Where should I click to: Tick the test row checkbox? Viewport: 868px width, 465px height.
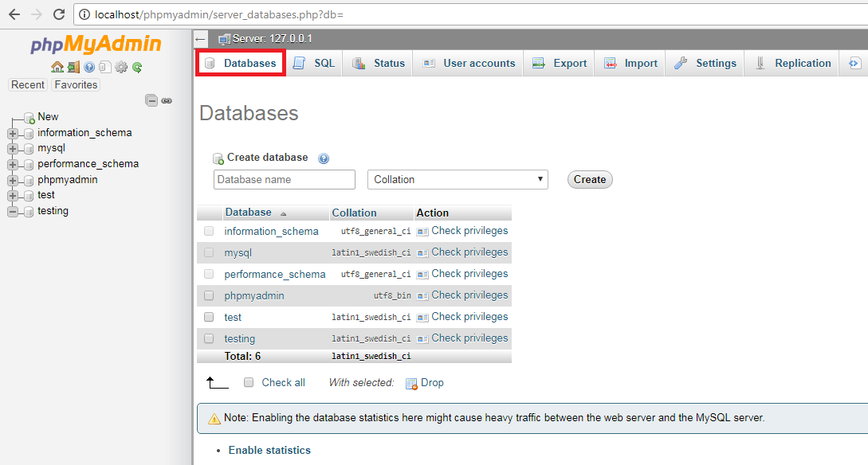click(209, 317)
